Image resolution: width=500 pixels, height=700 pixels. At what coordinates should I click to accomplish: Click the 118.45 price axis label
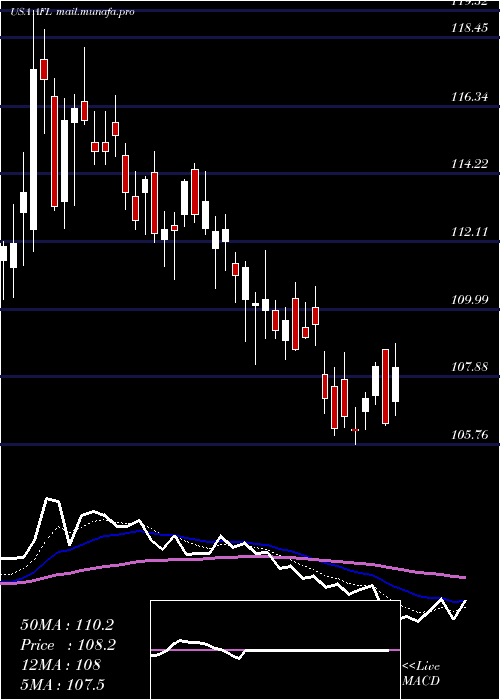pos(469,29)
